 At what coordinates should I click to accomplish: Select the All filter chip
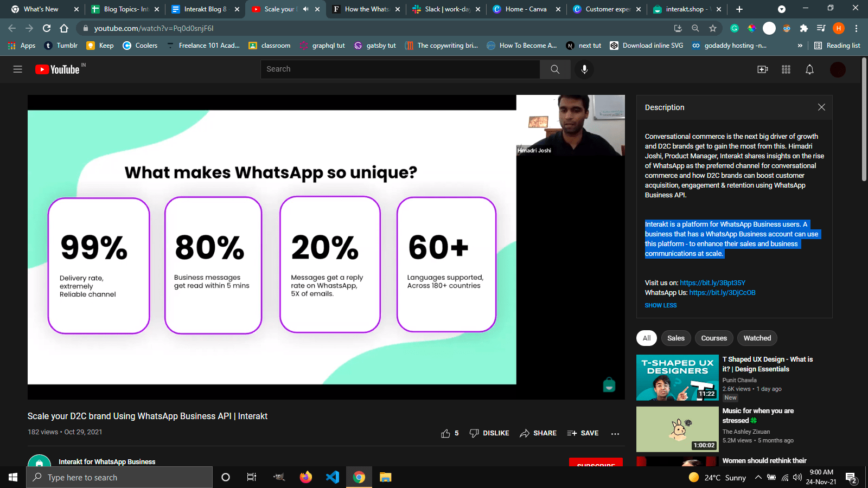point(647,338)
